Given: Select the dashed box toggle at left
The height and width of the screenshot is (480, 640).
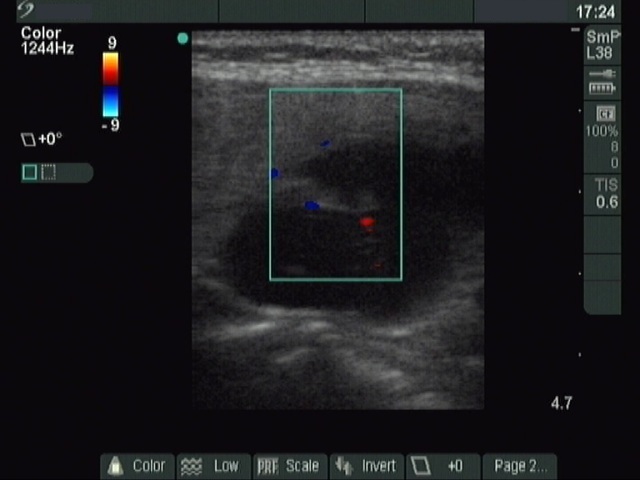Looking at the screenshot, I should click(48, 172).
